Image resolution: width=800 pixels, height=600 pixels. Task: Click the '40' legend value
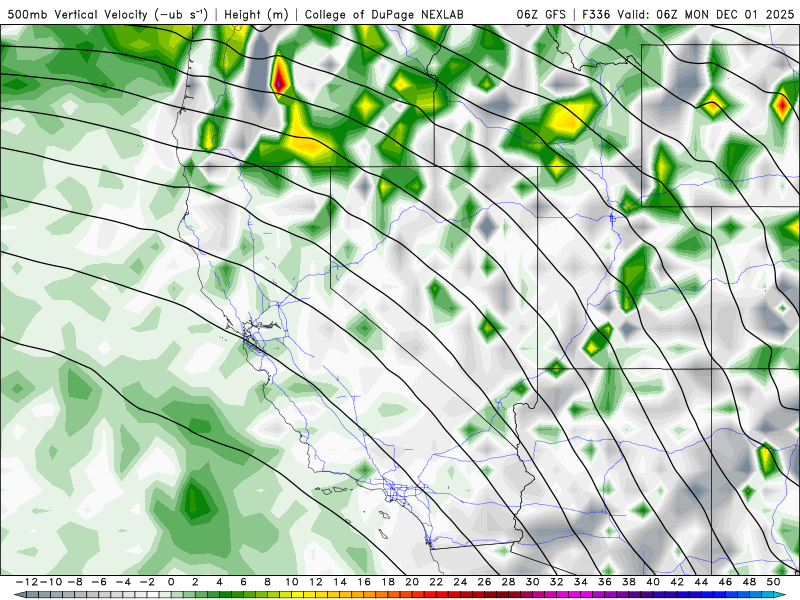point(653,582)
